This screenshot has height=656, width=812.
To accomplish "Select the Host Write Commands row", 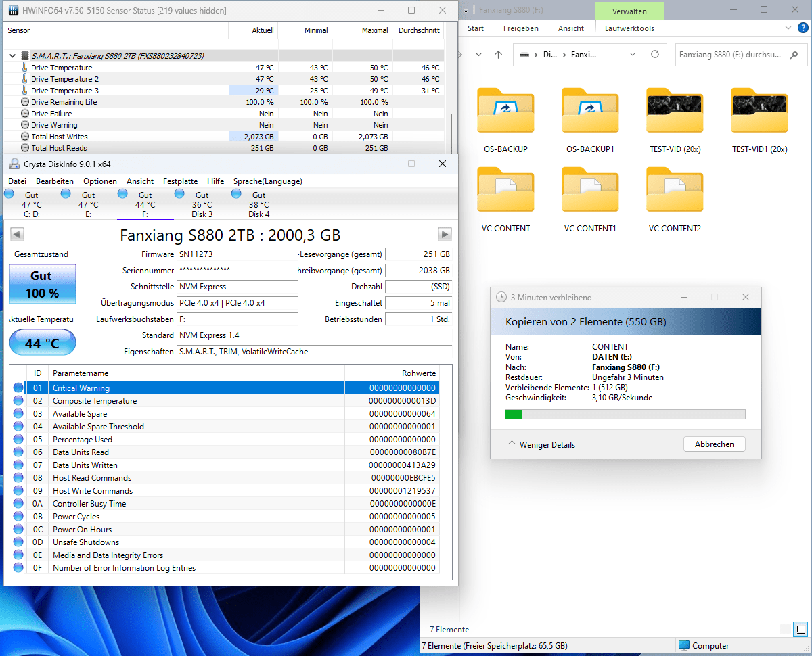I will 225,491.
